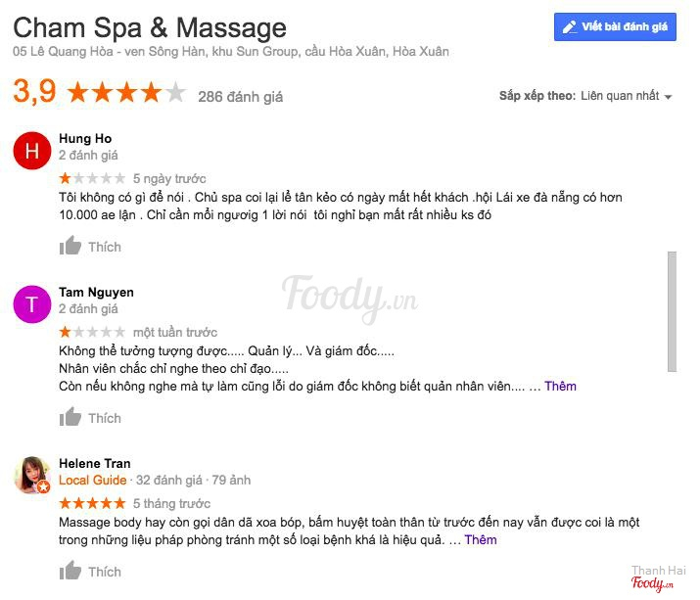This screenshot has width=700, height=600.
Task: Click the Local Guide label
Action: (x=93, y=481)
